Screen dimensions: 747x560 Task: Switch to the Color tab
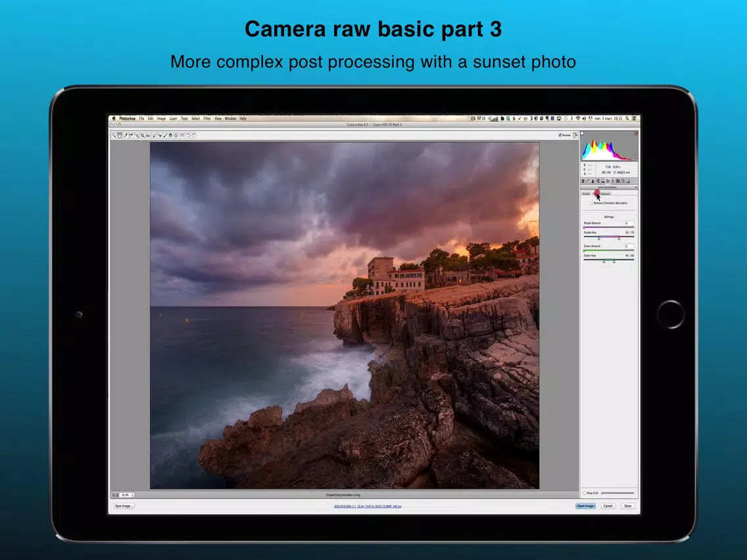pos(596,194)
